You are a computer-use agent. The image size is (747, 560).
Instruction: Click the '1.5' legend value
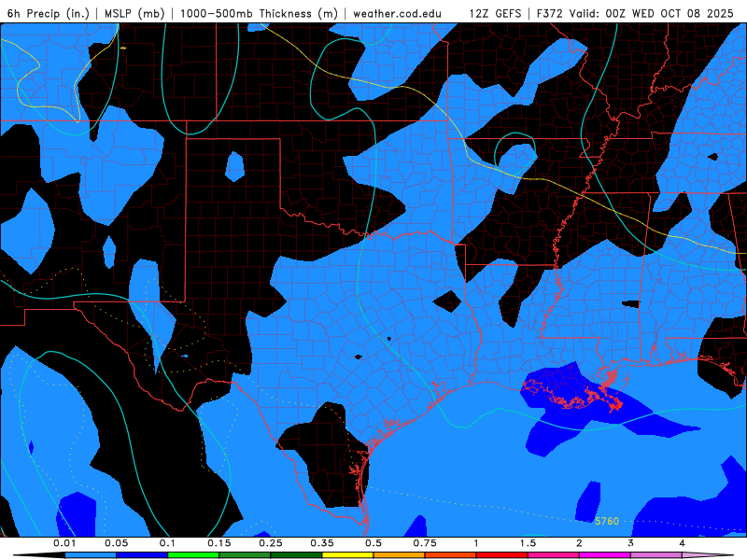tap(528, 543)
